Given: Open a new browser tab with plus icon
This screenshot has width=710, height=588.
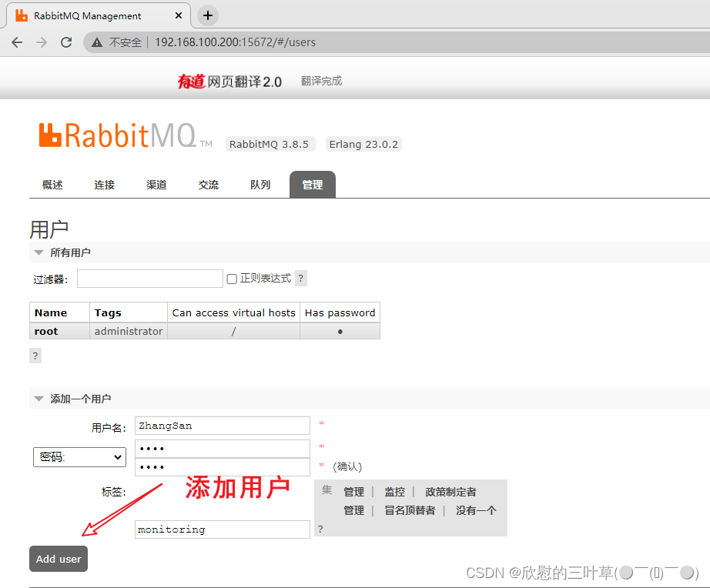Looking at the screenshot, I should [208, 15].
